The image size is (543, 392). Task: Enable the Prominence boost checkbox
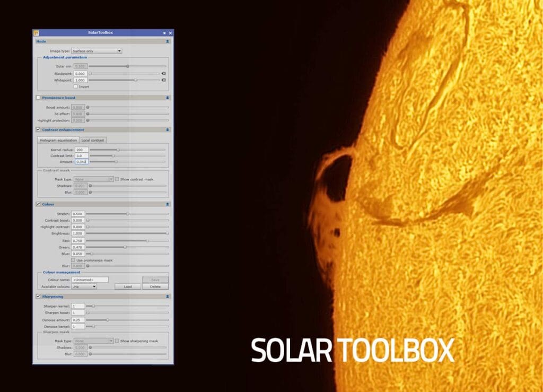click(x=38, y=97)
